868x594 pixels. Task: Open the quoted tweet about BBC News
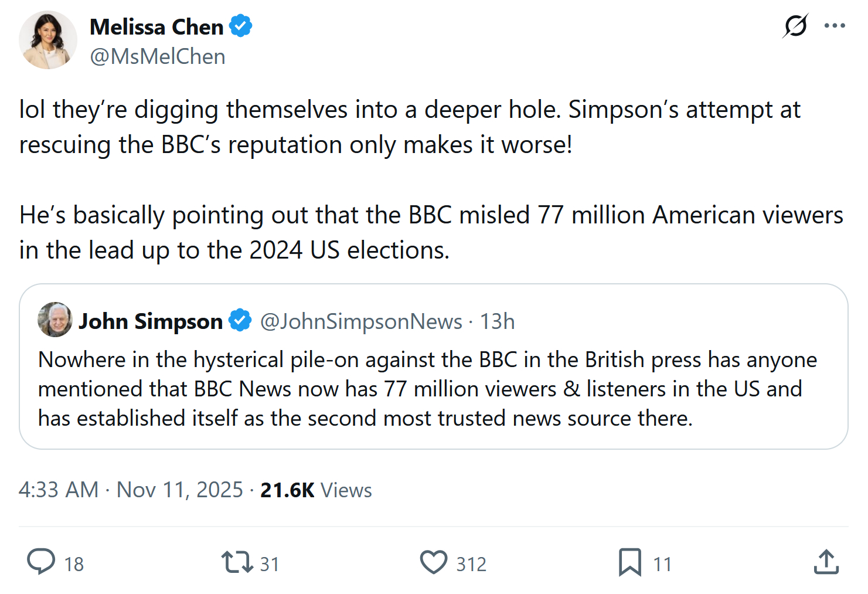(433, 389)
